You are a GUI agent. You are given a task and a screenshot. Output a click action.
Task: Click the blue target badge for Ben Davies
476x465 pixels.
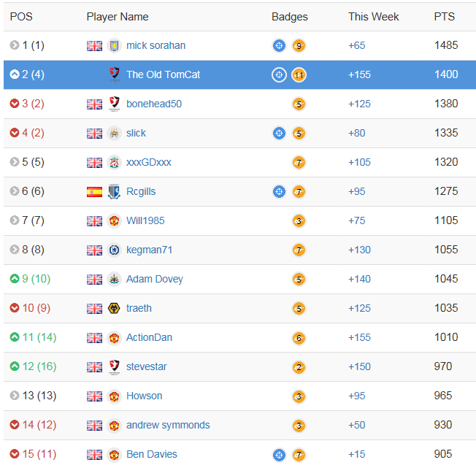coord(279,454)
